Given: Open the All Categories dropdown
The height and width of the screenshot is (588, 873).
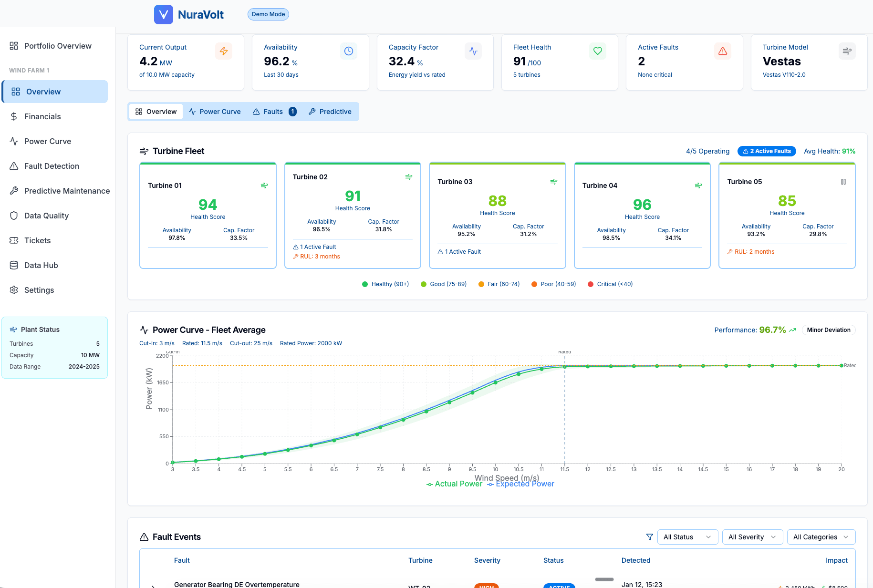Looking at the screenshot, I should coord(821,537).
